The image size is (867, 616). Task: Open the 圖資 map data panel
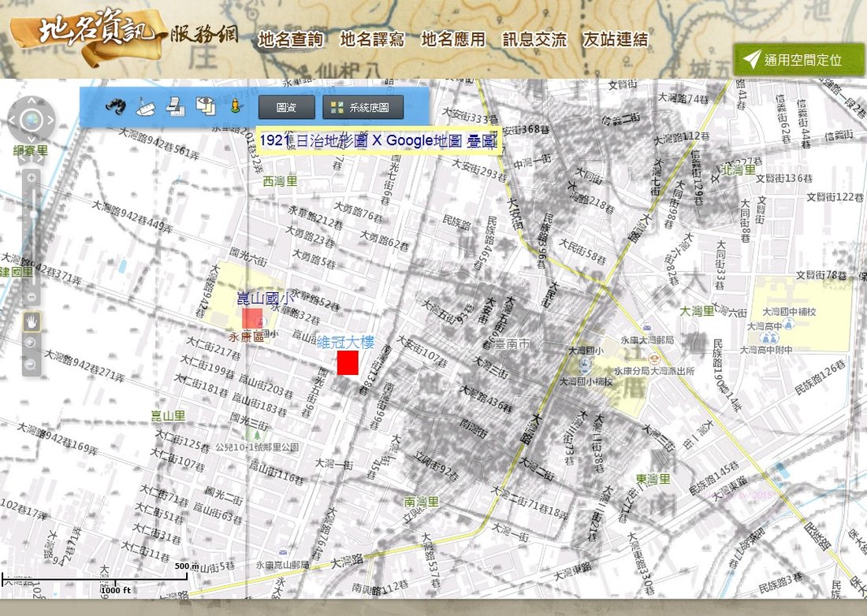click(286, 107)
